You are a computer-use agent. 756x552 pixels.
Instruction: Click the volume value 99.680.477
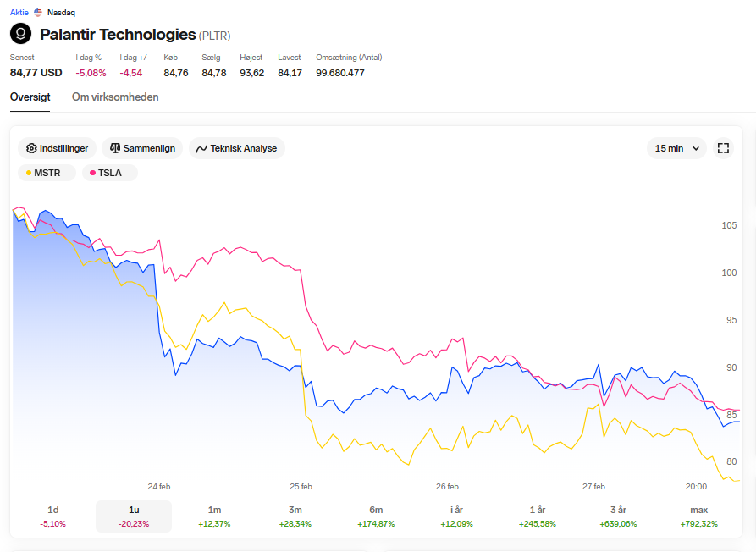pyautogui.click(x=340, y=73)
